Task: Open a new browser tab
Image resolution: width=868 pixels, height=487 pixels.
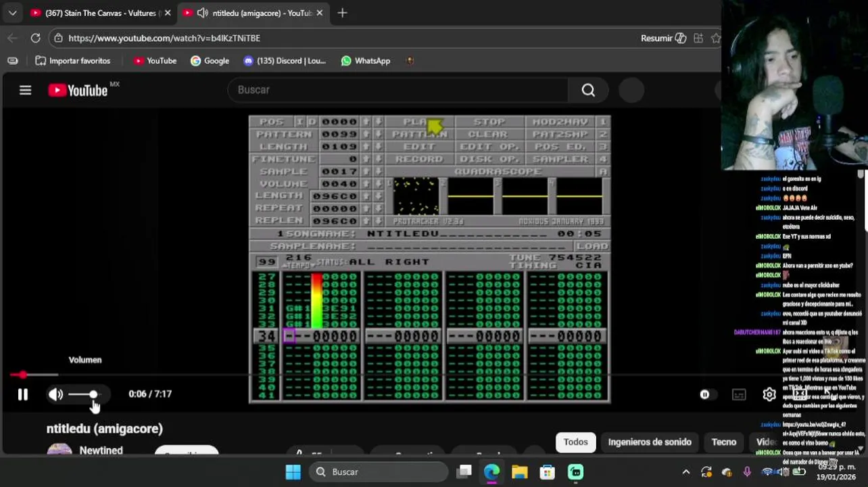Action: pos(342,13)
